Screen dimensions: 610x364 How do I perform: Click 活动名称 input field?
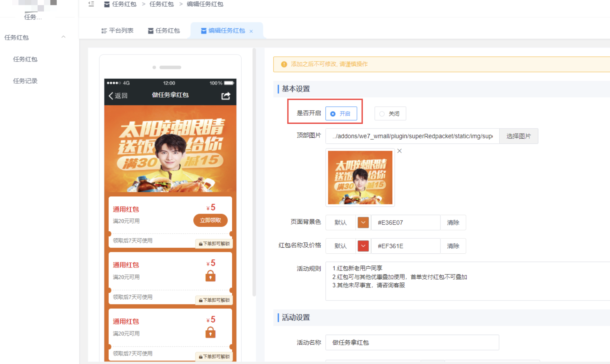(x=412, y=342)
